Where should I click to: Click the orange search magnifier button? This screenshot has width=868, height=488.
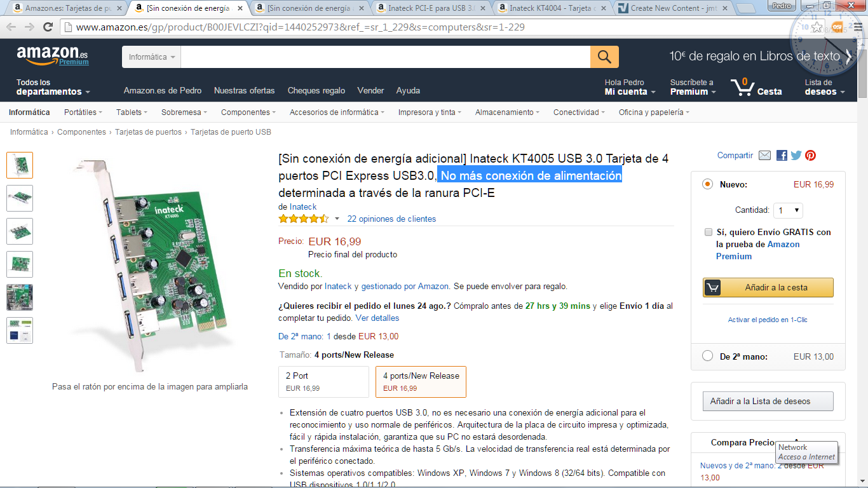pyautogui.click(x=604, y=57)
